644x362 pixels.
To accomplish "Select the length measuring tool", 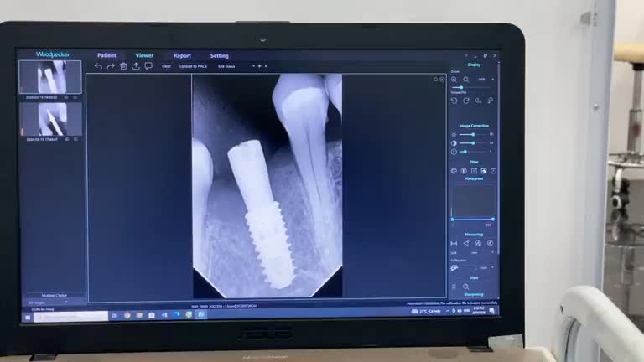I will [454, 243].
